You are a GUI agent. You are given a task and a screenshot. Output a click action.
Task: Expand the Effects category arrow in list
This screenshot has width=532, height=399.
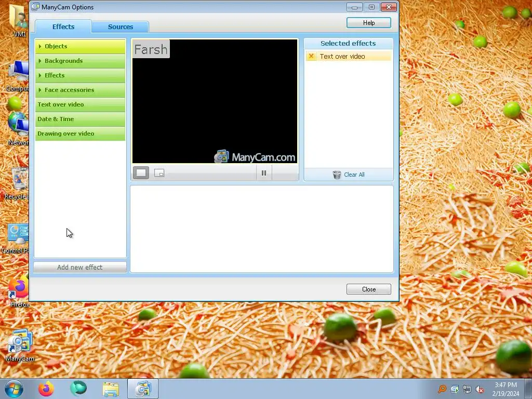coord(40,75)
